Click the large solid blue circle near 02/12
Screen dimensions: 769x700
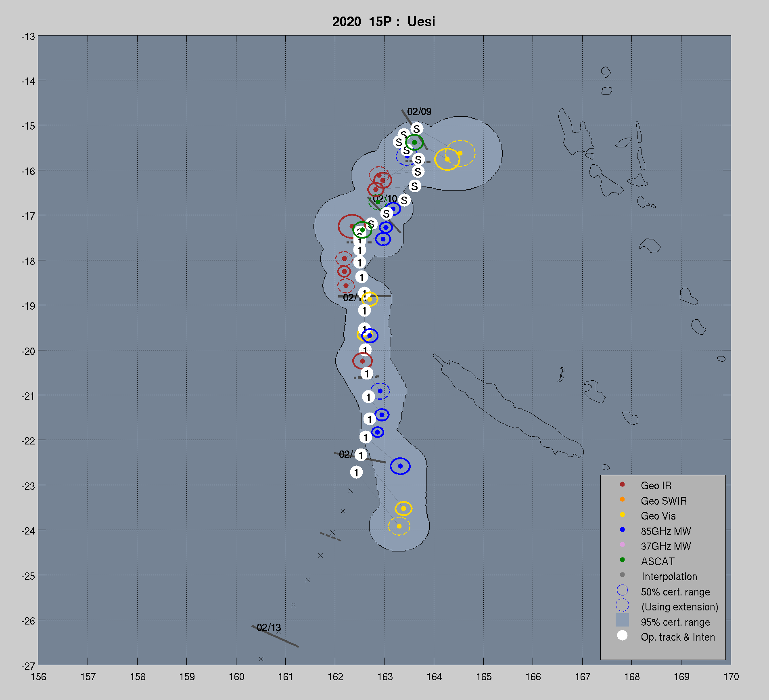tap(400, 466)
